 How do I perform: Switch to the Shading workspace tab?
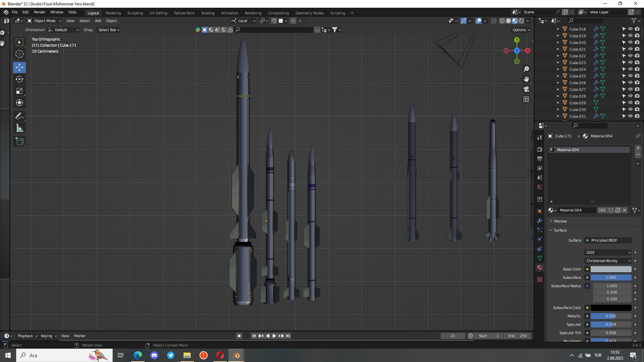click(x=208, y=13)
